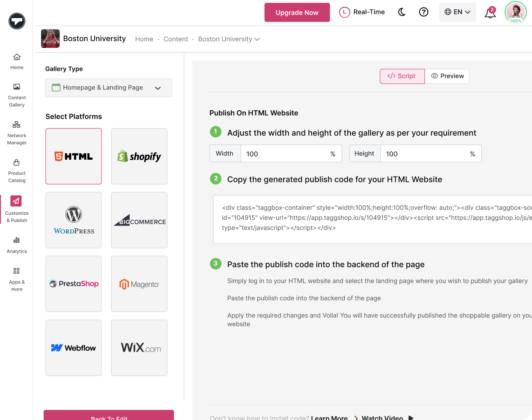Click the Select Platforms heading
This screenshot has width=532, height=420.
[74, 117]
